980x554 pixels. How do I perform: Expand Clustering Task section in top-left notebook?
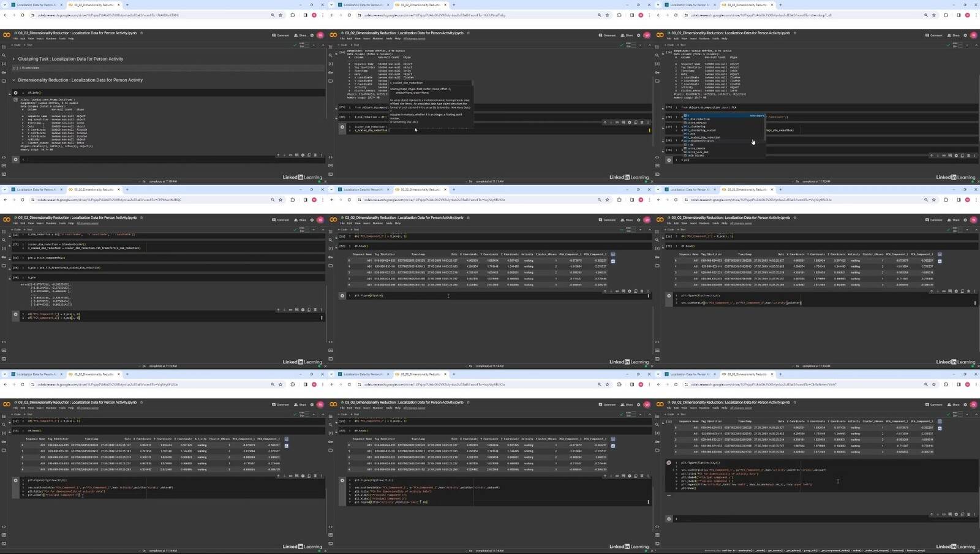tap(13, 59)
